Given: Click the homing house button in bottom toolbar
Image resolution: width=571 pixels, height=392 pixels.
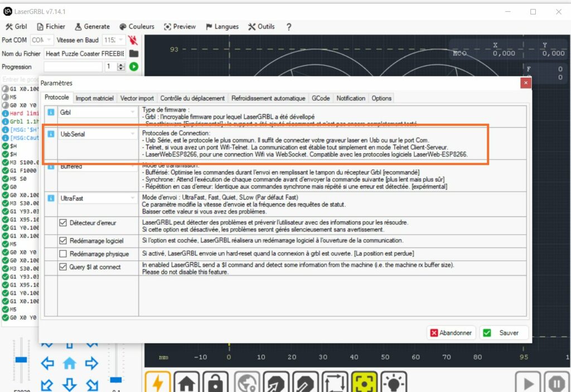Looking at the screenshot, I should (x=186, y=383).
